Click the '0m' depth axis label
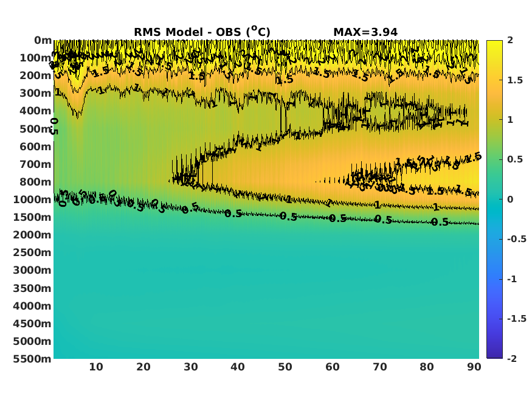Image resolution: width=532 pixels, height=399 pixels. (43, 40)
